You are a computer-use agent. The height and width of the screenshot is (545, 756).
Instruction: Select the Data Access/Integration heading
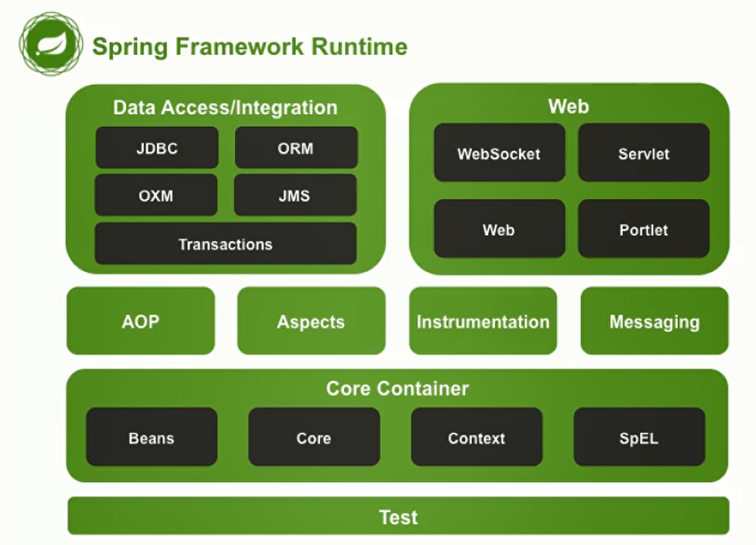[x=225, y=107]
